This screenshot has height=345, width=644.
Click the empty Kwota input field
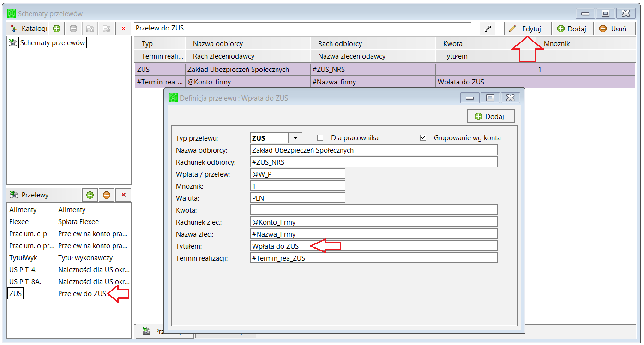(x=373, y=210)
